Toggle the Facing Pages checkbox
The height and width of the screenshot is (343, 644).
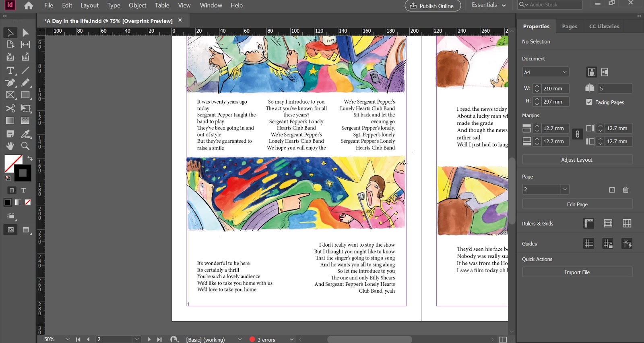click(589, 102)
